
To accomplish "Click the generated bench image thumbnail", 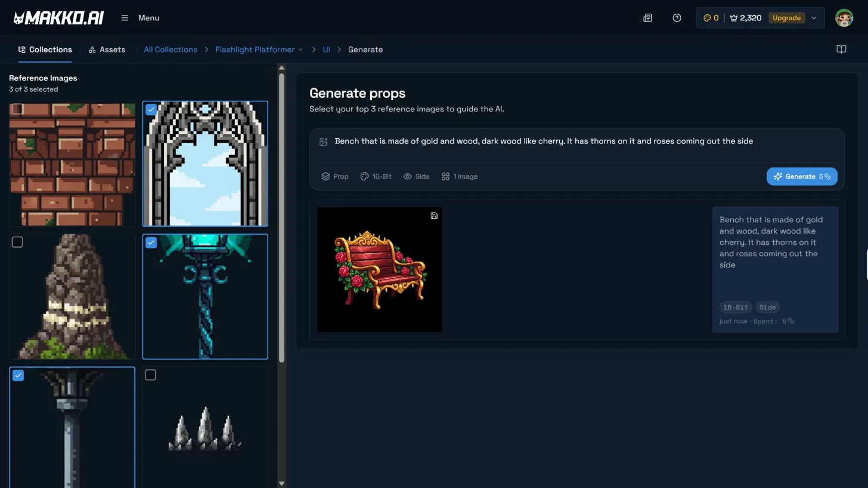I will point(379,269).
